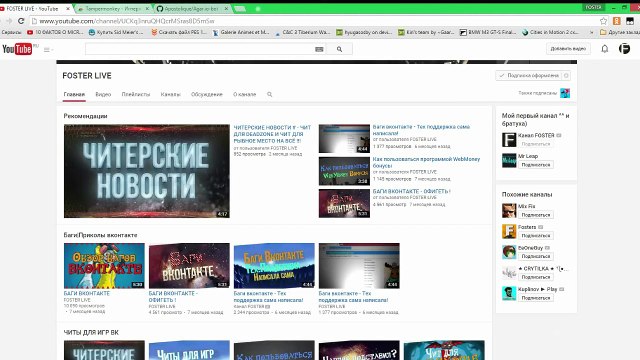Open Баги ВКОНТАКТЕ Тех.поддержка написала сама thumbnail

[x=274, y=266]
